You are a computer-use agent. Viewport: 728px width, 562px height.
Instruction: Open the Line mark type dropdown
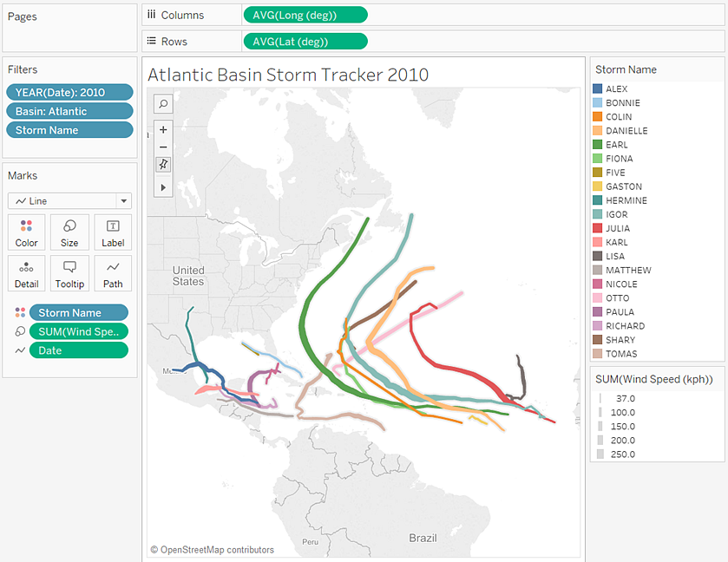click(69, 201)
